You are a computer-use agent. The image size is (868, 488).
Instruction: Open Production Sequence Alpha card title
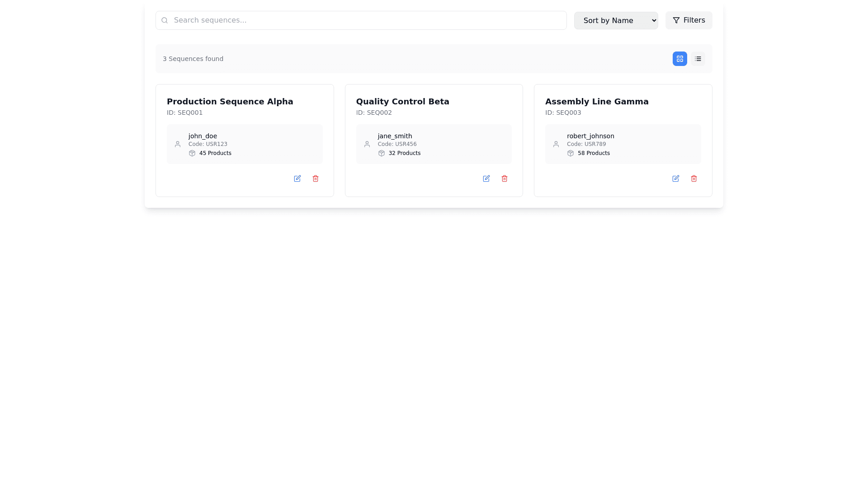[230, 102]
